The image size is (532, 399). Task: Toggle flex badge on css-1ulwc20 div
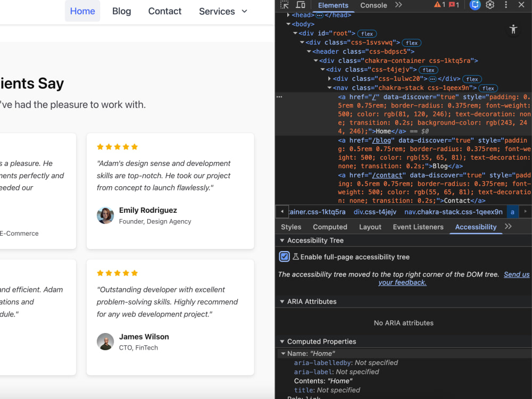[x=472, y=79]
